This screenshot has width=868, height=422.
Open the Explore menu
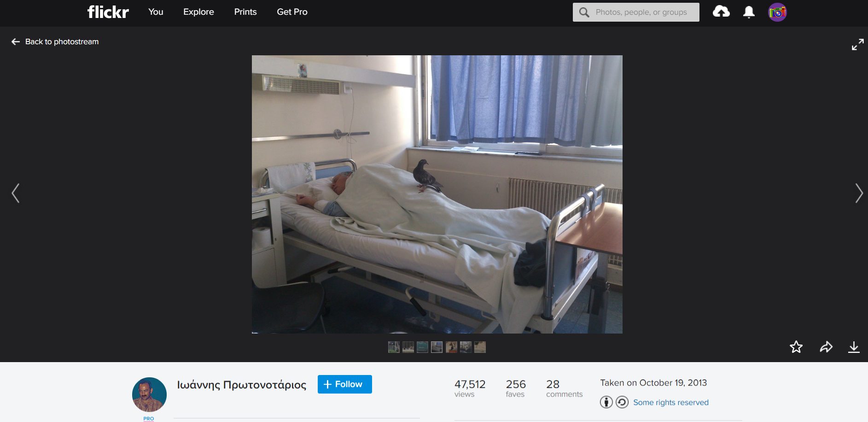pos(198,12)
